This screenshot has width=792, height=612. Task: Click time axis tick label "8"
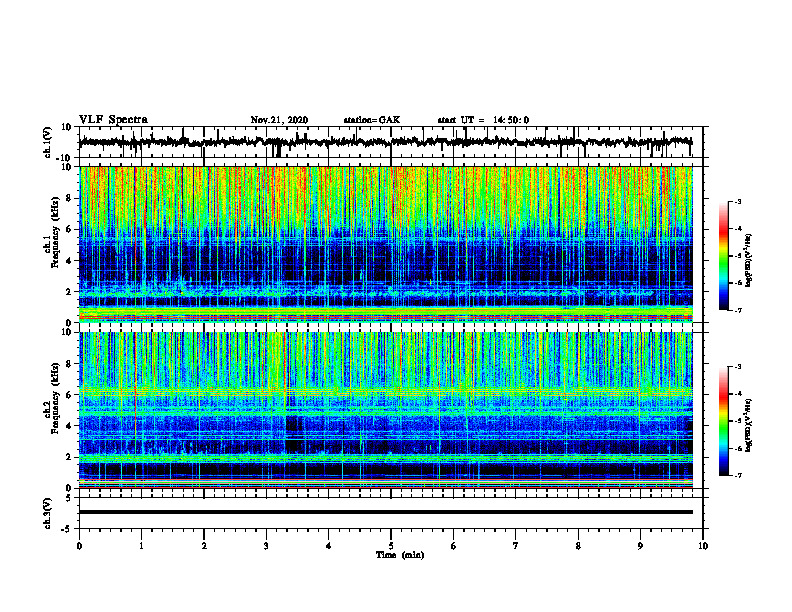[x=578, y=546]
